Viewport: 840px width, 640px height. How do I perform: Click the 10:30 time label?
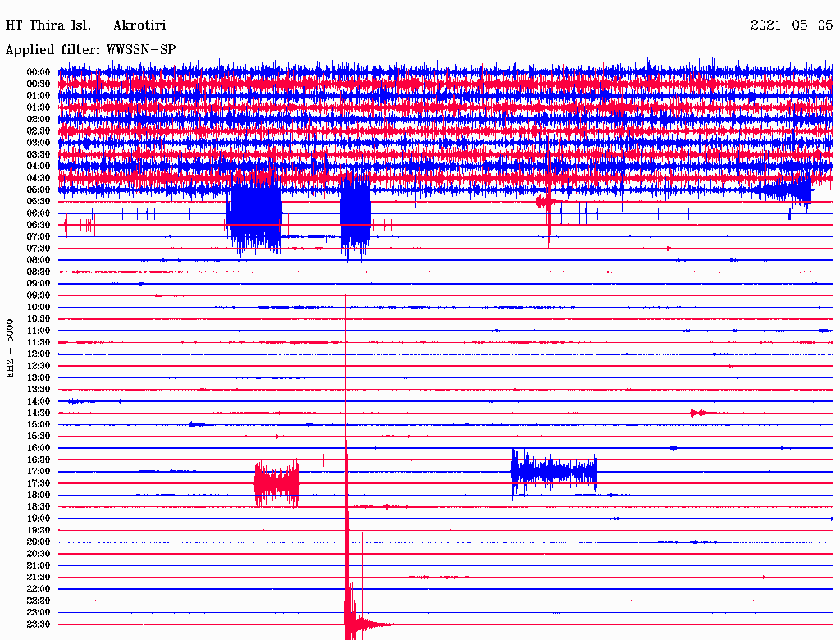click(x=39, y=319)
